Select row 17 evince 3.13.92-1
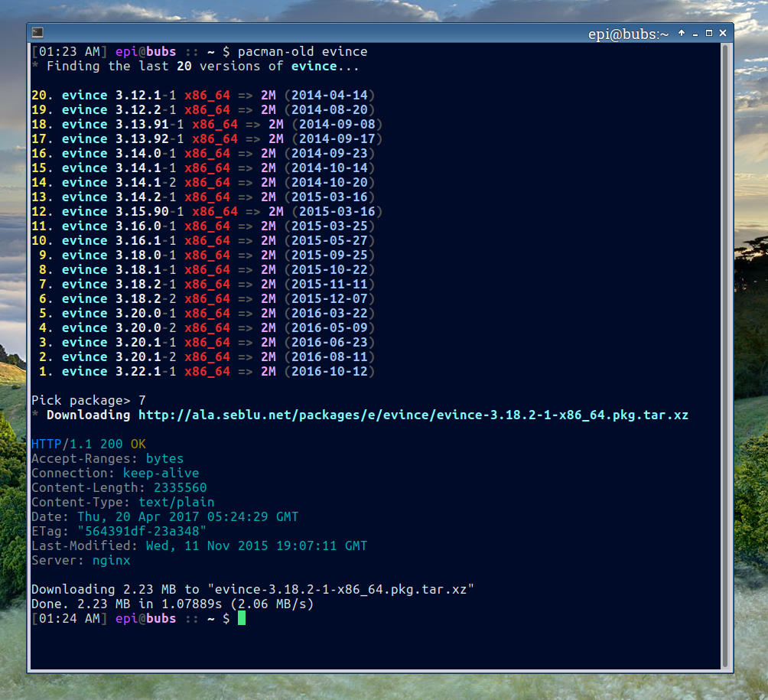 pos(207,139)
